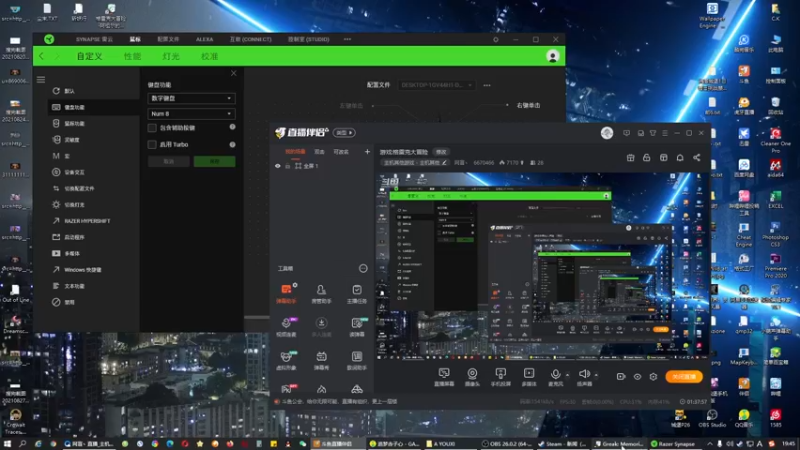Expand toolbox with circle more icon
Viewport: 800px width, 450px height.
tap(363, 268)
